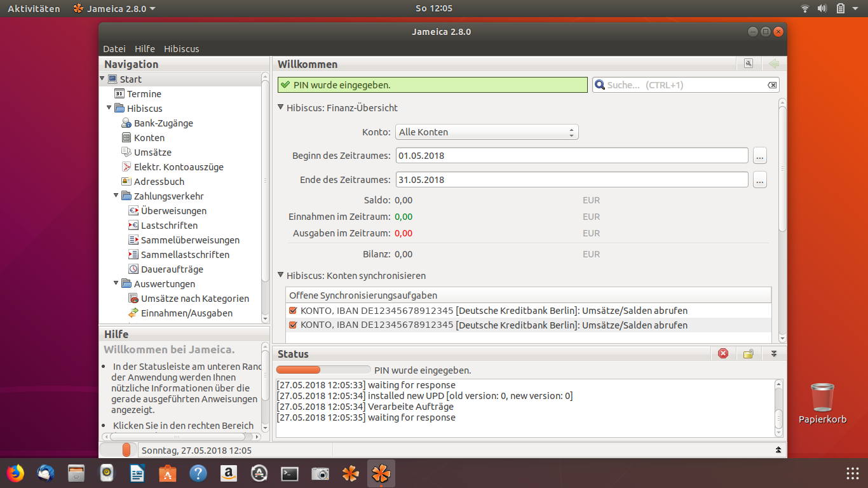Open the Datei menu
This screenshot has width=868, height=488.
tap(114, 48)
